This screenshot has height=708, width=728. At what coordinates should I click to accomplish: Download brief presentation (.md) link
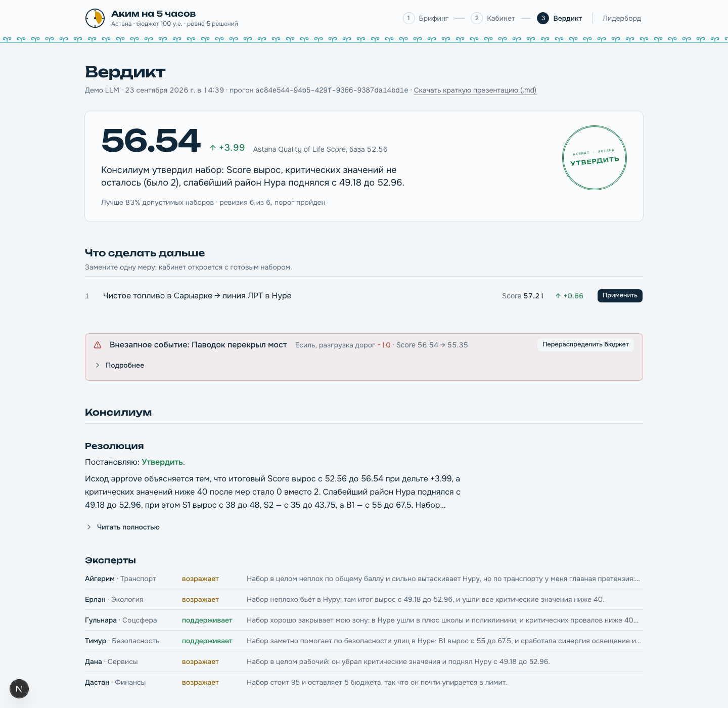pos(475,90)
